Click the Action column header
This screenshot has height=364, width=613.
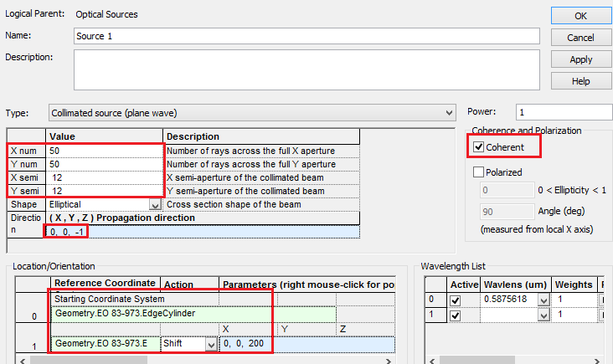189,285
